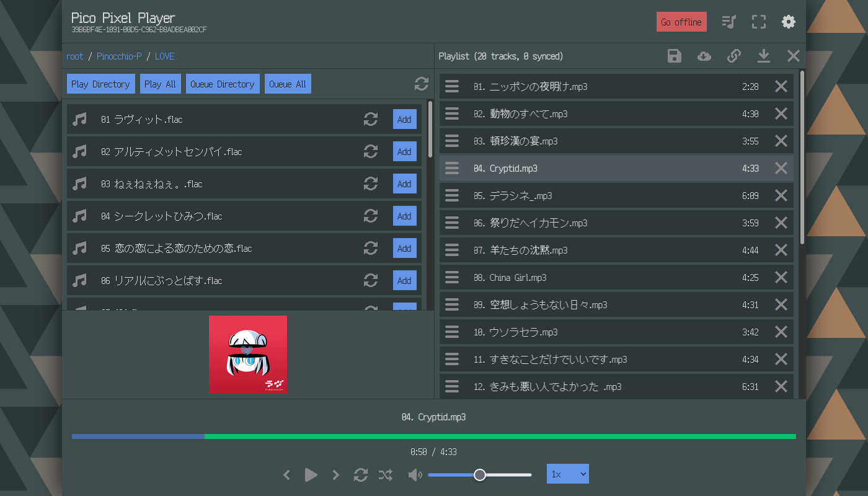Select playlist track 06. 祭りだヘイカモン.mp3

pyautogui.click(x=616, y=223)
